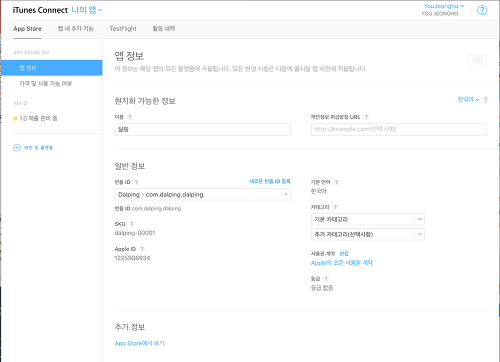500x362 pixels.
Task: Click the help mark beside 카테고리
Action: tap(335, 207)
